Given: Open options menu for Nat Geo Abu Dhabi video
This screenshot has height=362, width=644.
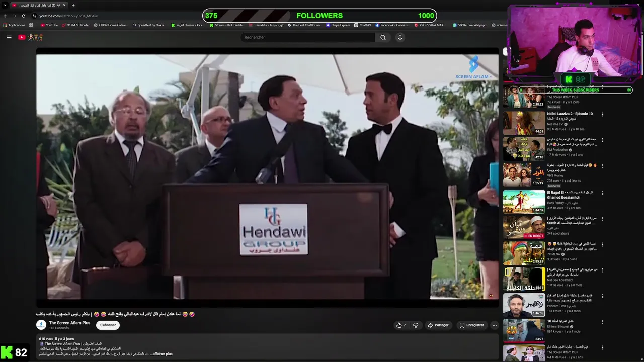Looking at the screenshot, I should click(x=602, y=270).
